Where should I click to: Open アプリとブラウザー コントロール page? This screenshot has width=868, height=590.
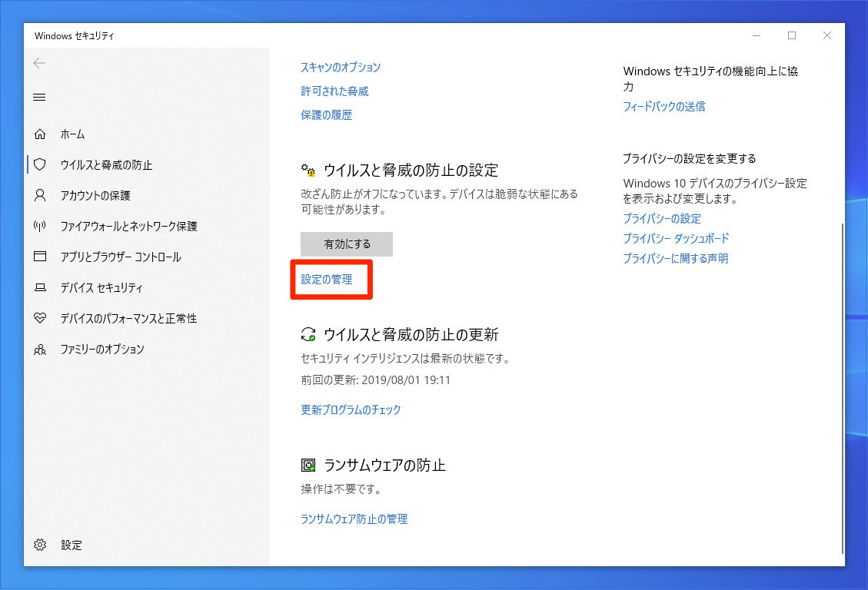(x=121, y=257)
